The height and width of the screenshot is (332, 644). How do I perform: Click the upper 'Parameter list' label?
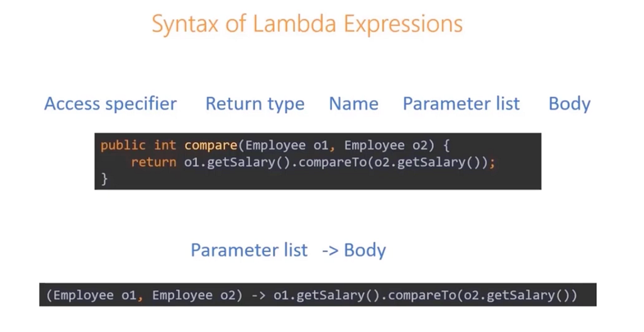461,104
